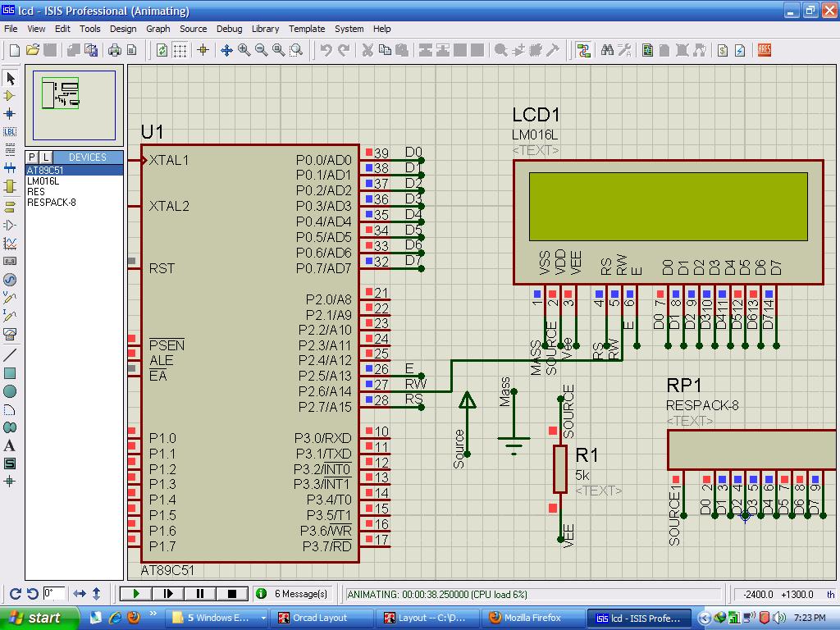Switch to Orcad Layout taskbar window
840x630 pixels.
322,619
